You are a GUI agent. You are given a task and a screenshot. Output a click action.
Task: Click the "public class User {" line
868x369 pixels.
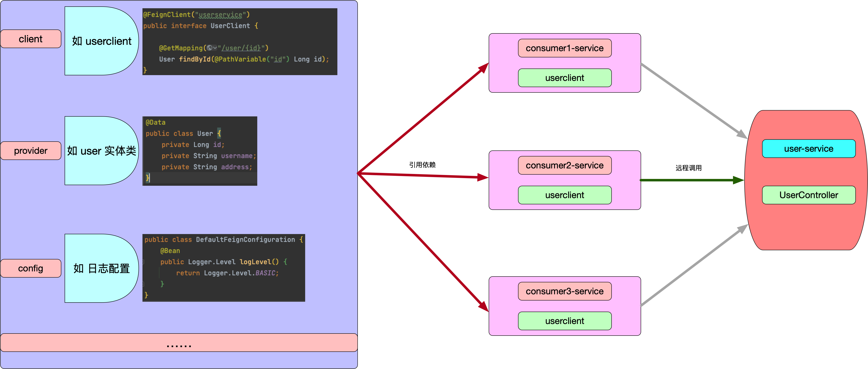183,133
